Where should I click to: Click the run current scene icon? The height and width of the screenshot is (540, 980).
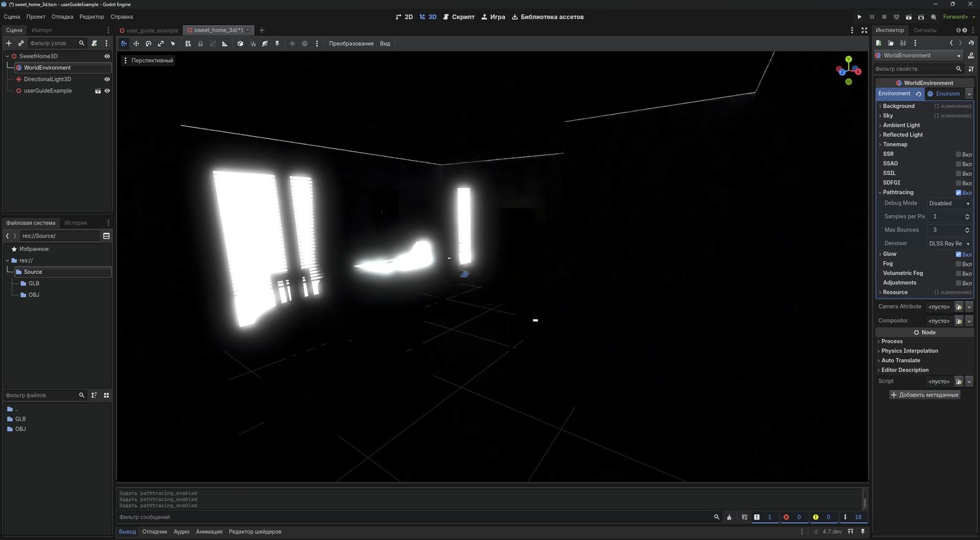click(908, 17)
